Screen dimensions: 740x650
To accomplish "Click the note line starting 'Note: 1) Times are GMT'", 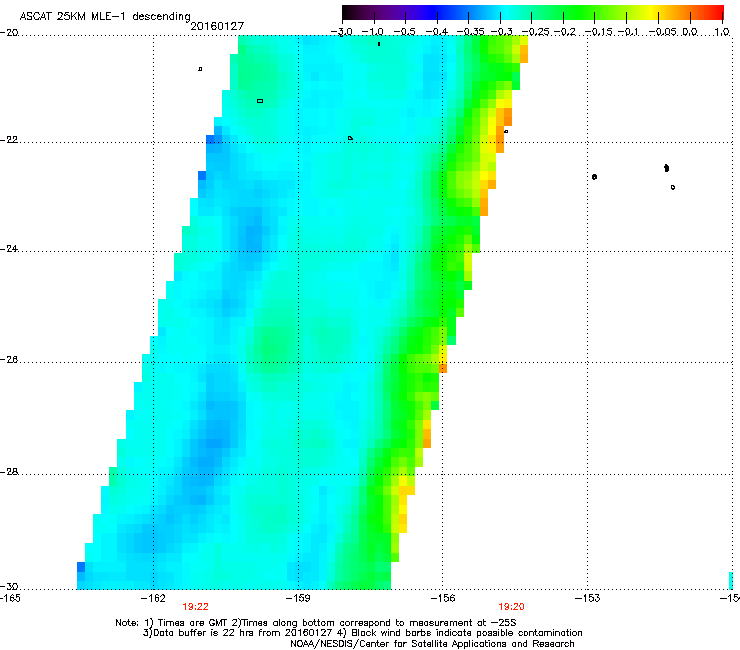I will 316,623.
